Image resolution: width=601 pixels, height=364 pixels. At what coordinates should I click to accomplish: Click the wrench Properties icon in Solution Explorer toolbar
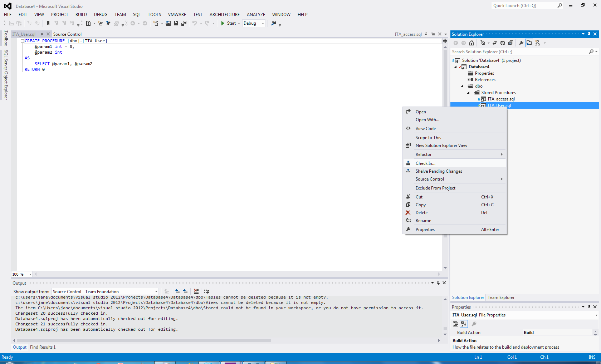point(521,43)
